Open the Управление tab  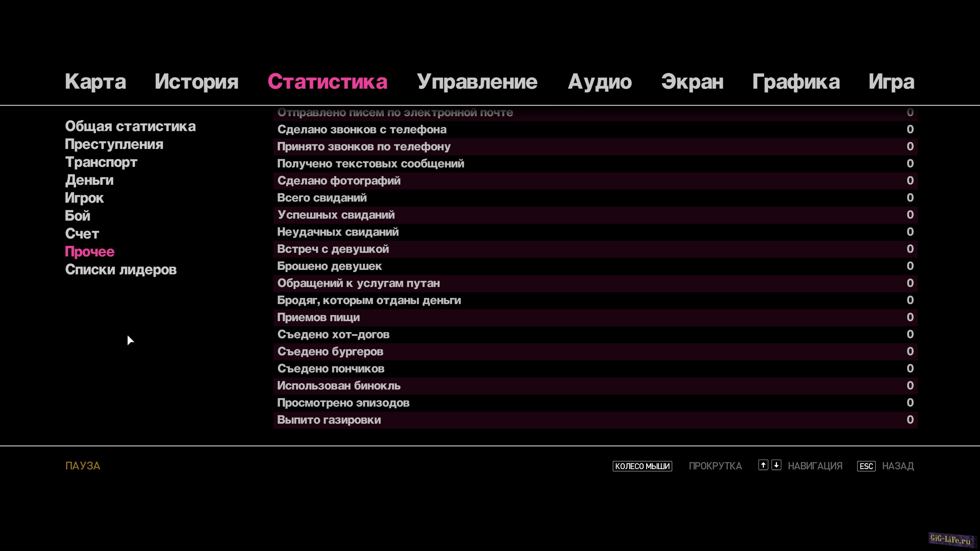point(477,82)
